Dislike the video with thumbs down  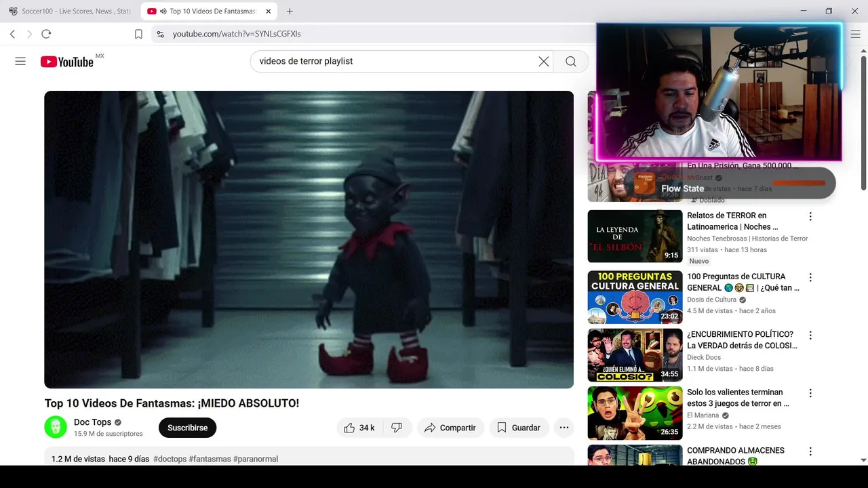pyautogui.click(x=397, y=428)
